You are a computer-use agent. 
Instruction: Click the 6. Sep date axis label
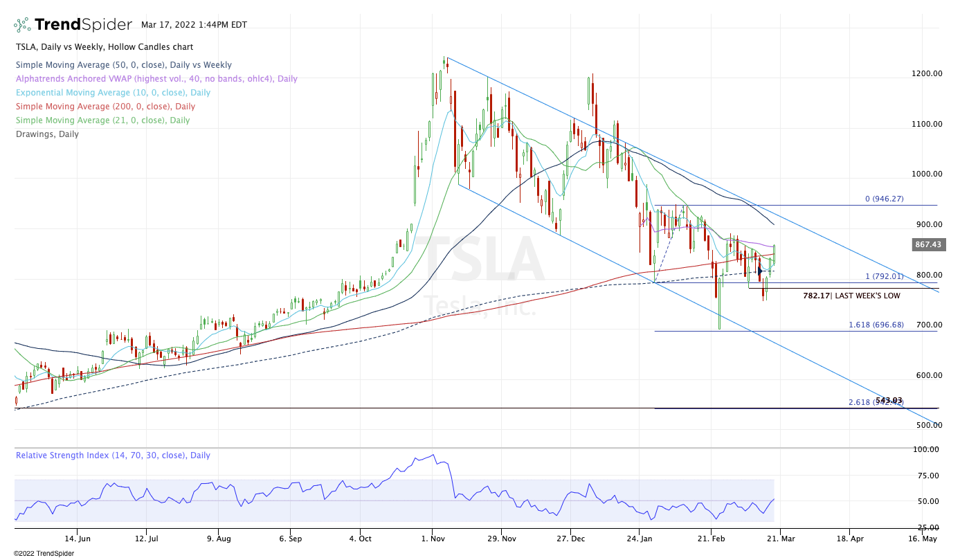[x=291, y=538]
